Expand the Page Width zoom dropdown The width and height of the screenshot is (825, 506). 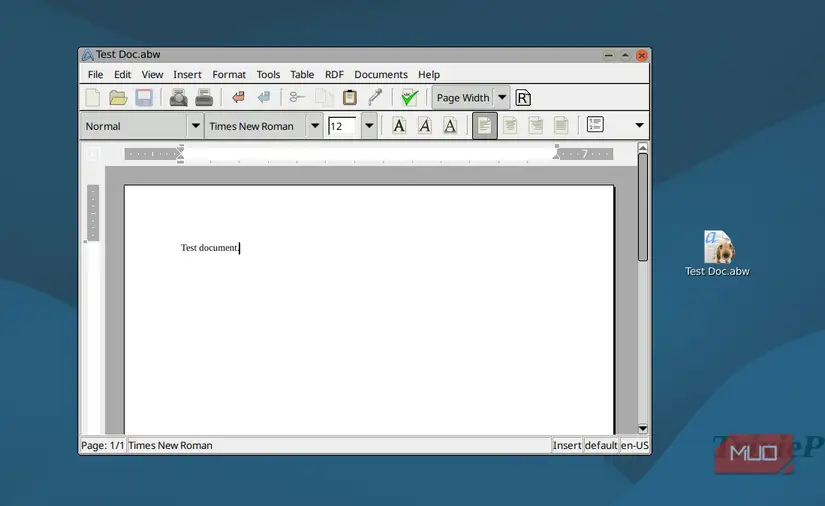click(x=502, y=98)
